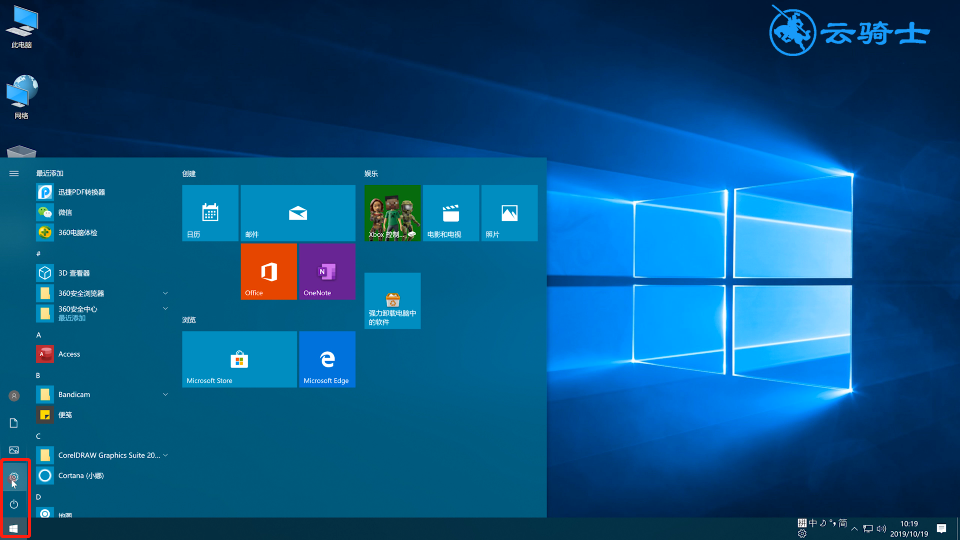Screen dimensions: 960x540
Task: Open the clock showing 10:19
Action: tap(909, 529)
